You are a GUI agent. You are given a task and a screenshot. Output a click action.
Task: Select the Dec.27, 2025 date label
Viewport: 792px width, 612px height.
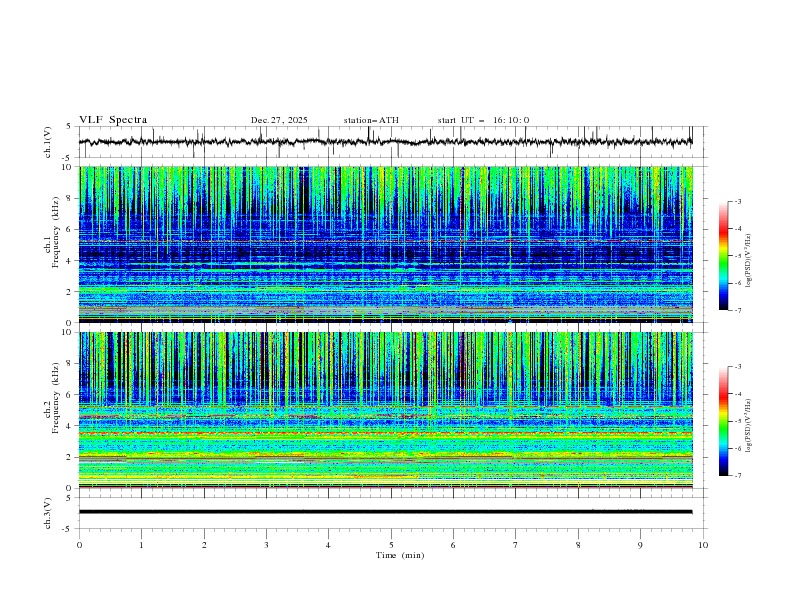279,120
